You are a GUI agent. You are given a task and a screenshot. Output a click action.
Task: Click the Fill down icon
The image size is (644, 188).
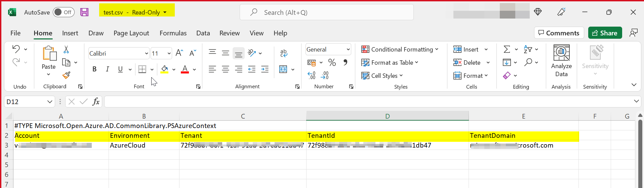(507, 62)
